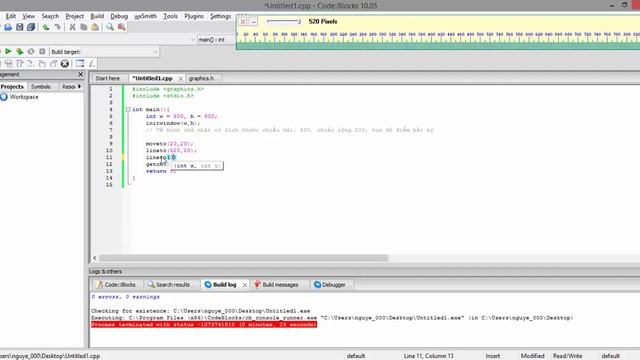Image resolution: width=640 pixels, height=360 pixels.
Task: Open the Build menu
Action: click(x=97, y=16)
